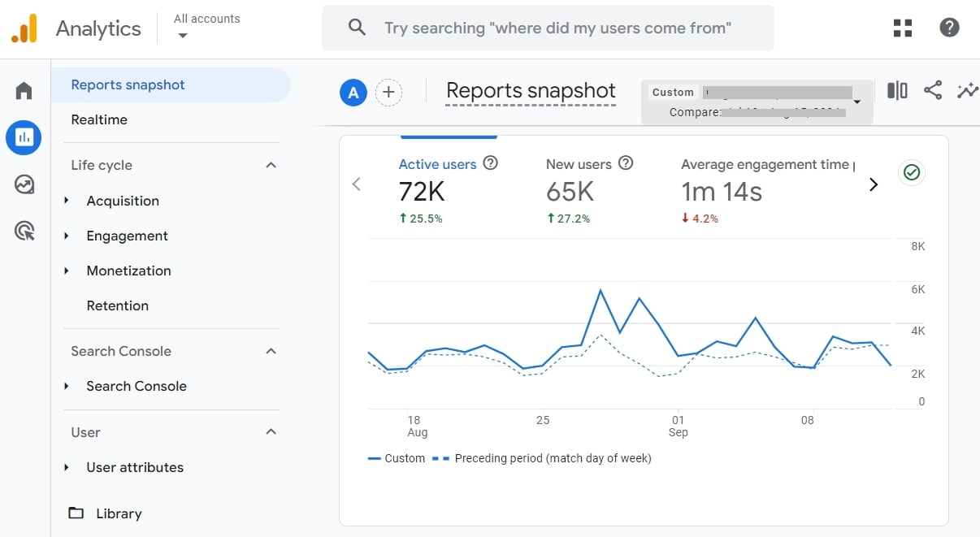Viewport: 980px width, 537px height.
Task: Expand the Acquisition tree item
Action: (67, 201)
